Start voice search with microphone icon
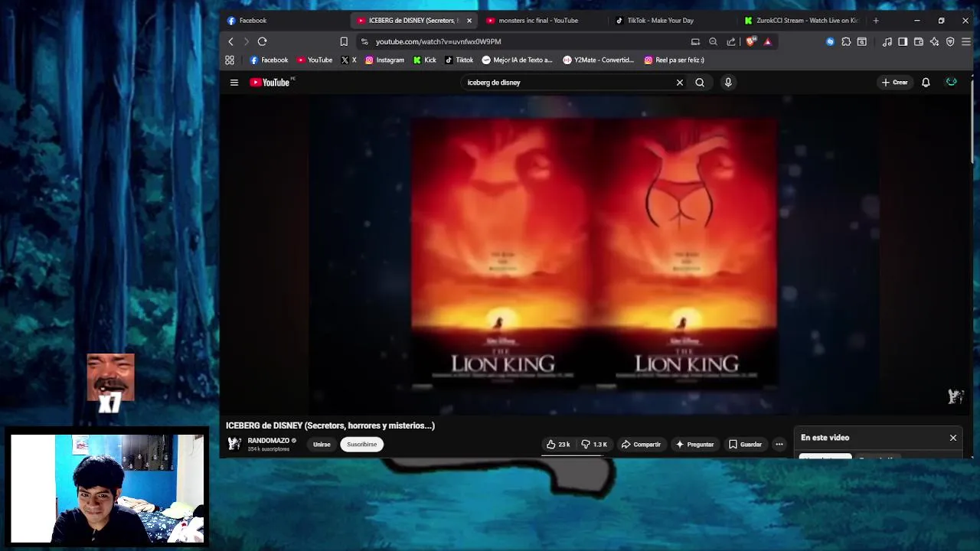Image resolution: width=980 pixels, height=551 pixels. (728, 83)
